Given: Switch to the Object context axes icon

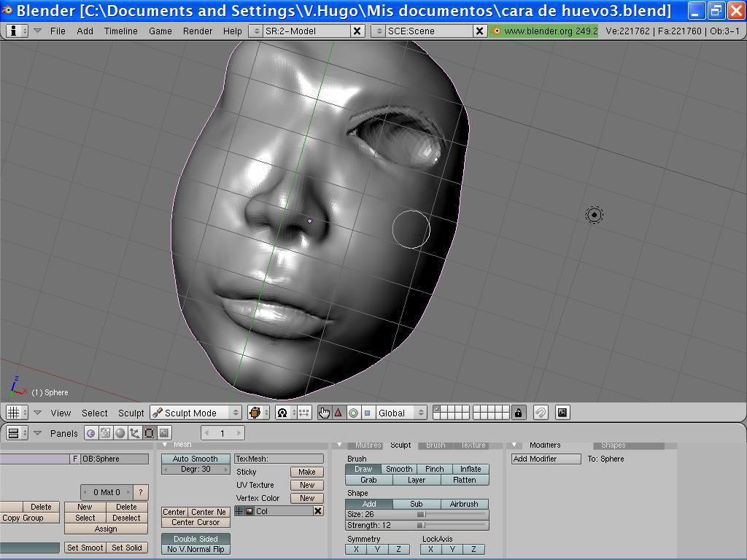Looking at the screenshot, I should [135, 433].
